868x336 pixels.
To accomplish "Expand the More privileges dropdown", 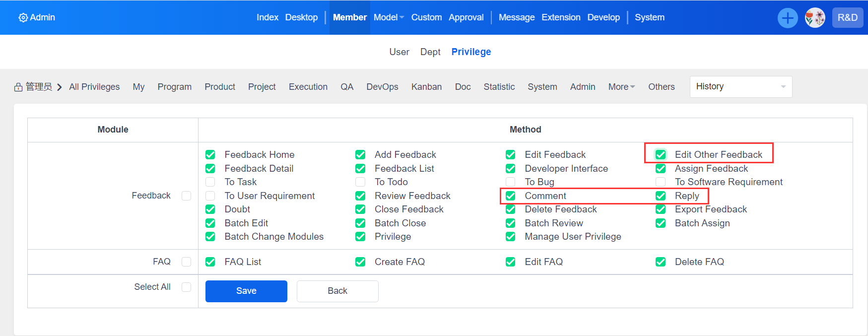I will coord(621,87).
